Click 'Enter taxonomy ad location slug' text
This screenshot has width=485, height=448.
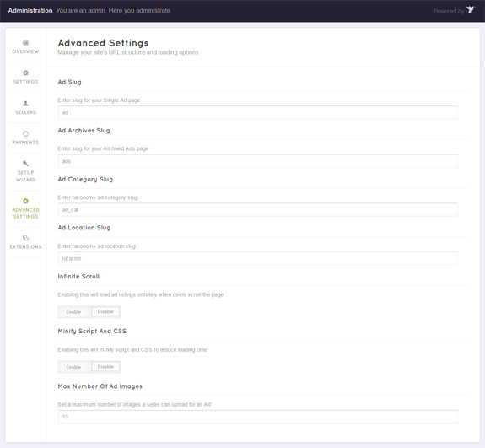coord(96,246)
